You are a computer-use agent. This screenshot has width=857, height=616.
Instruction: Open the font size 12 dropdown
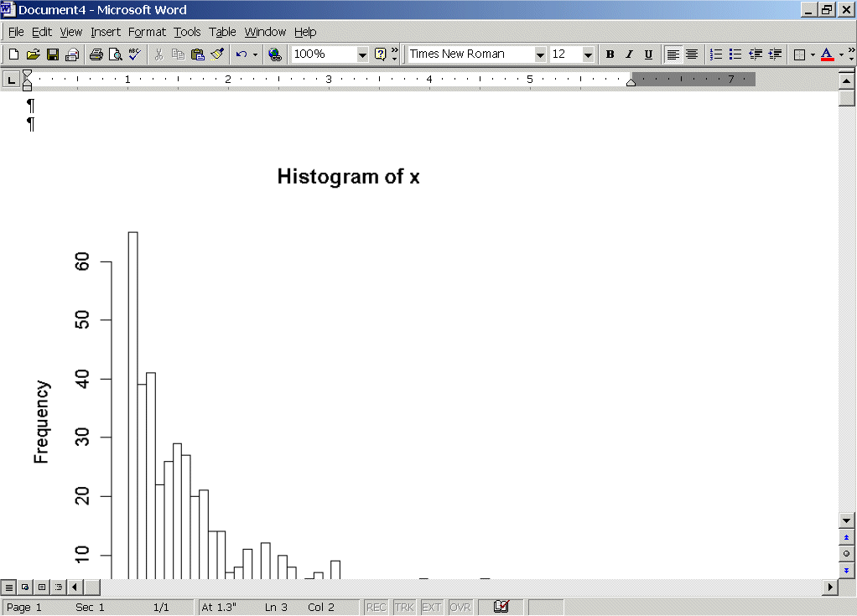[588, 54]
